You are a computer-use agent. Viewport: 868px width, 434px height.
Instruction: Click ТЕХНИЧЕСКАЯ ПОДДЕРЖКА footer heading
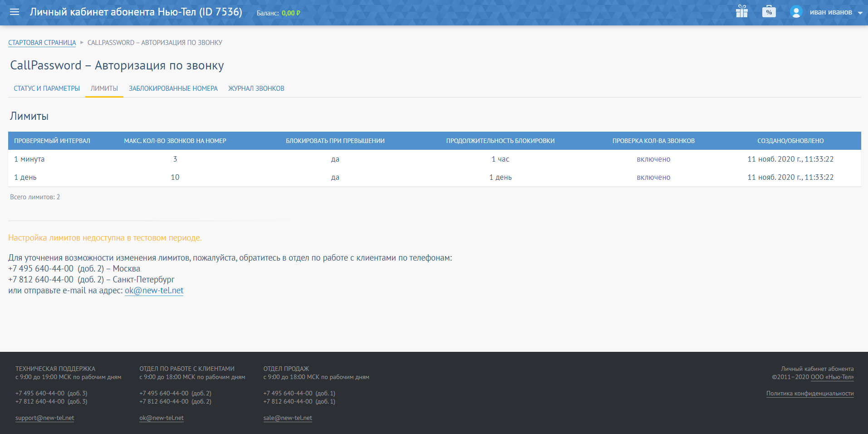[x=55, y=369]
